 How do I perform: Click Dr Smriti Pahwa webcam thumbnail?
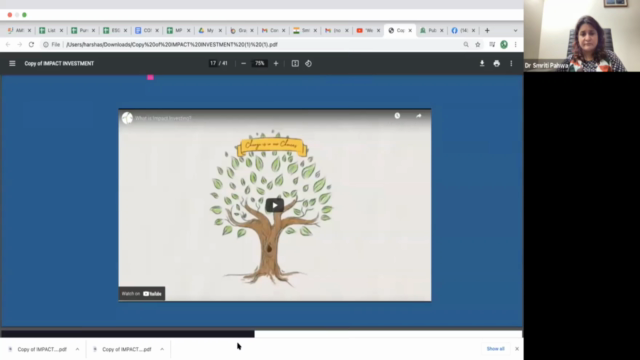582,36
